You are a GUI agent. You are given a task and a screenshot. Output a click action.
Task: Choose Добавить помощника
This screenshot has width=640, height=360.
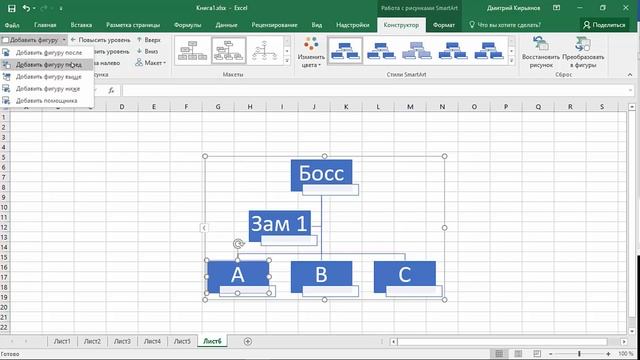point(46,100)
